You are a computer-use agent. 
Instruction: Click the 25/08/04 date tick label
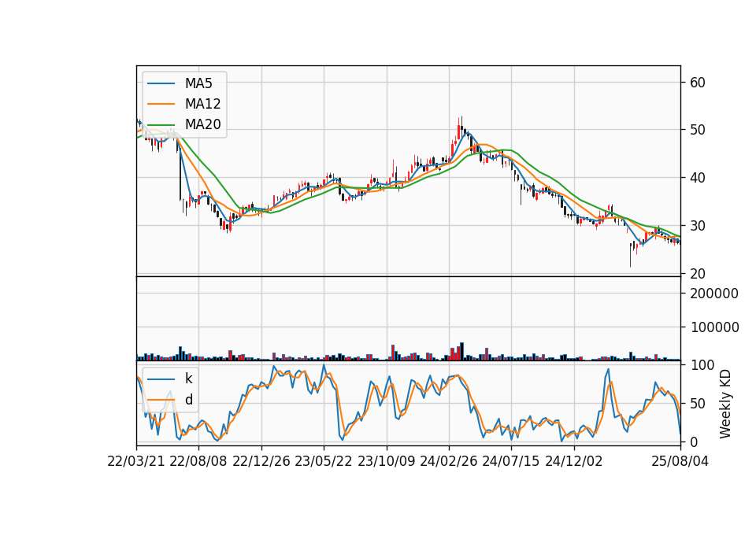(680, 462)
